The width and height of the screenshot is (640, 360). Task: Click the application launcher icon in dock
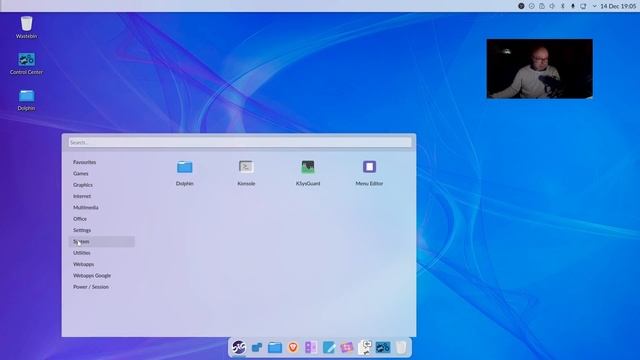239,347
